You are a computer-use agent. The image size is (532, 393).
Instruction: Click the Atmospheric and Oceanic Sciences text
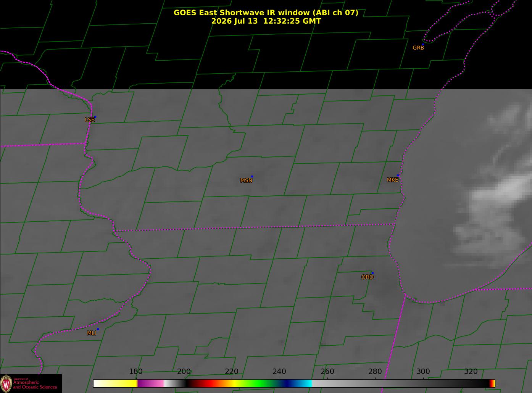click(x=35, y=385)
